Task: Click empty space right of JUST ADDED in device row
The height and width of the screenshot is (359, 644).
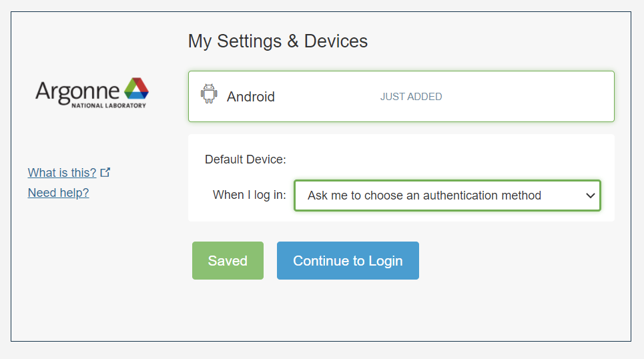Action: click(x=528, y=97)
